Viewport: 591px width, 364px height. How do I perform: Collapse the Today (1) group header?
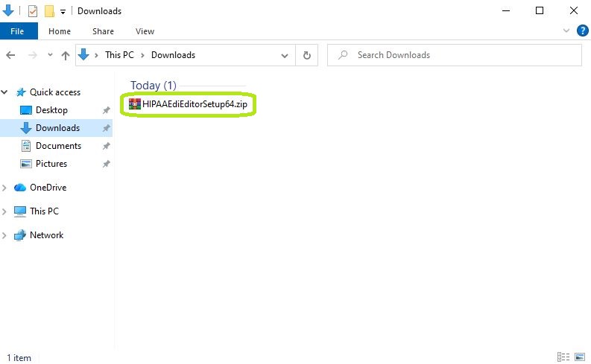[154, 86]
